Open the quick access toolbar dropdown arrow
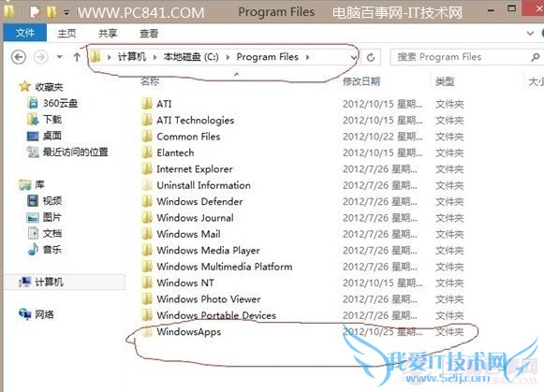Image resolution: width=544 pixels, height=392 pixels. click(66, 13)
